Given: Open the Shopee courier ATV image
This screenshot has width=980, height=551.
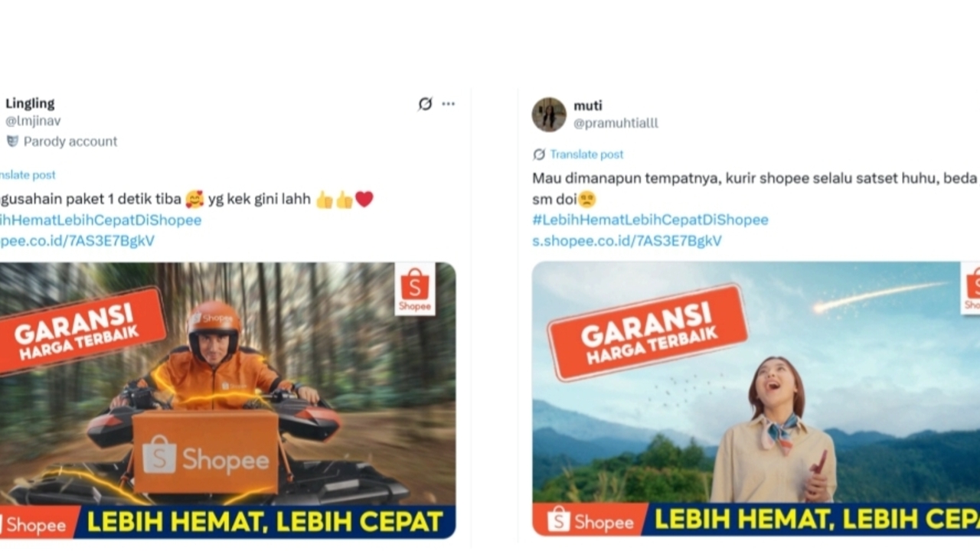Looking at the screenshot, I should click(227, 399).
